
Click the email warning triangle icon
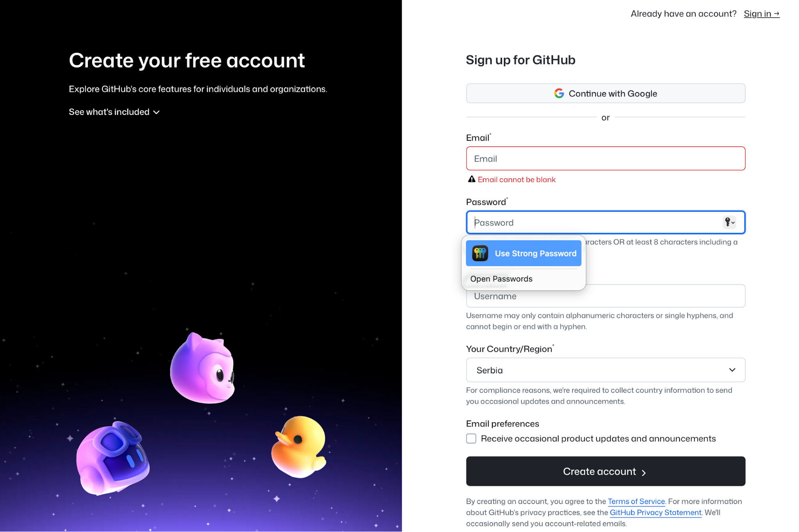pos(472,179)
